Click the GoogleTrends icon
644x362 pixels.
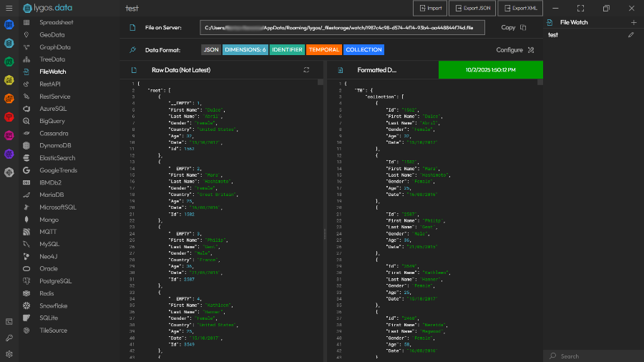pyautogui.click(x=26, y=170)
